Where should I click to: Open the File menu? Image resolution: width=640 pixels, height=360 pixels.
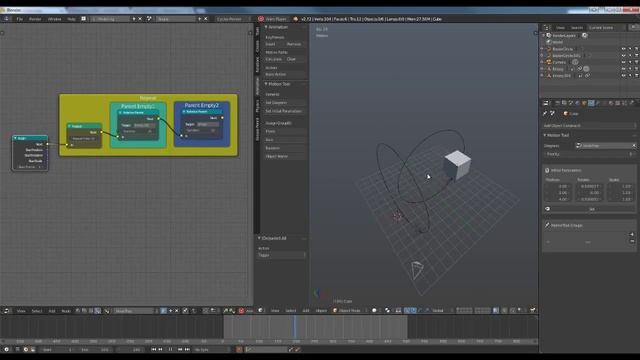pyautogui.click(x=19, y=19)
